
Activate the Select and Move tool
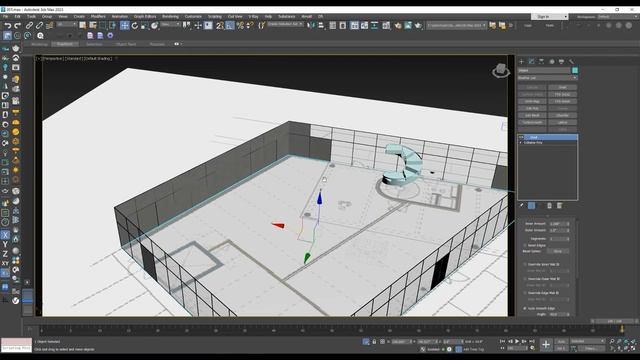pyautogui.click(x=124, y=26)
